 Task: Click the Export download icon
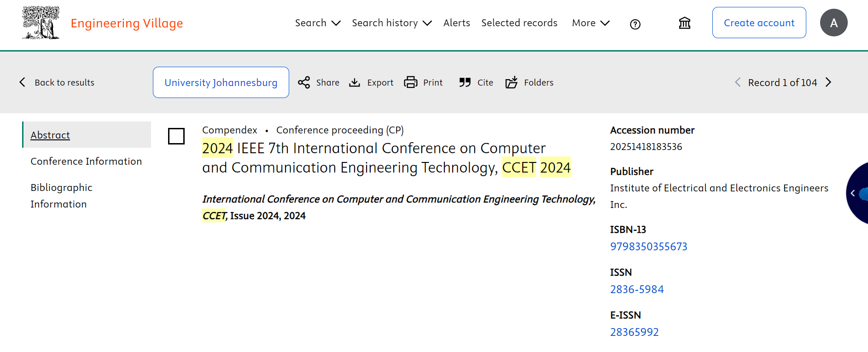tap(355, 82)
